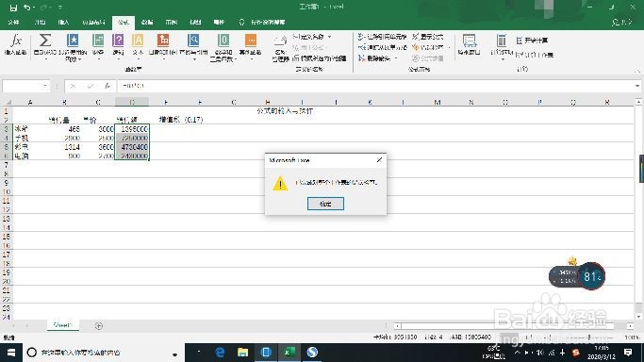Click into the formula bar text

tap(375, 86)
